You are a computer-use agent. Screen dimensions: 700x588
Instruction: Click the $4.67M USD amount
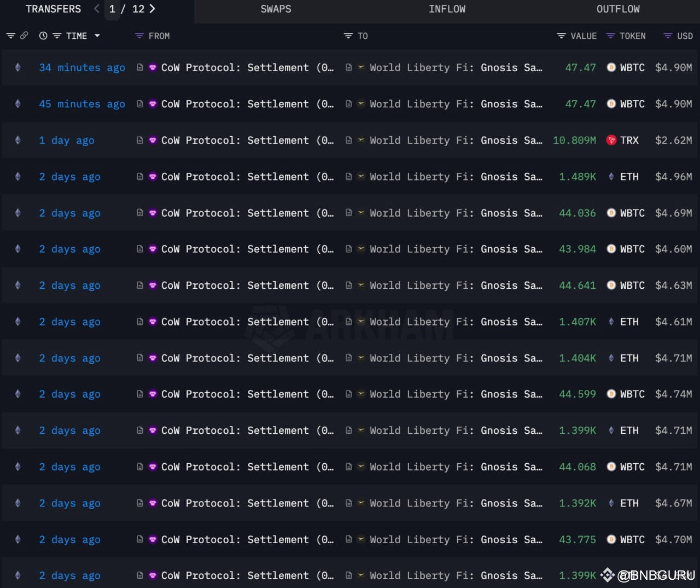pos(674,503)
